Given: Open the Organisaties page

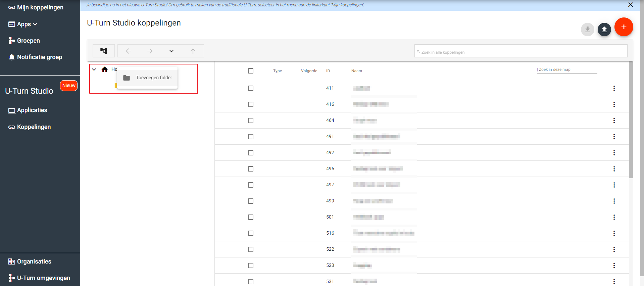Looking at the screenshot, I should tap(34, 261).
